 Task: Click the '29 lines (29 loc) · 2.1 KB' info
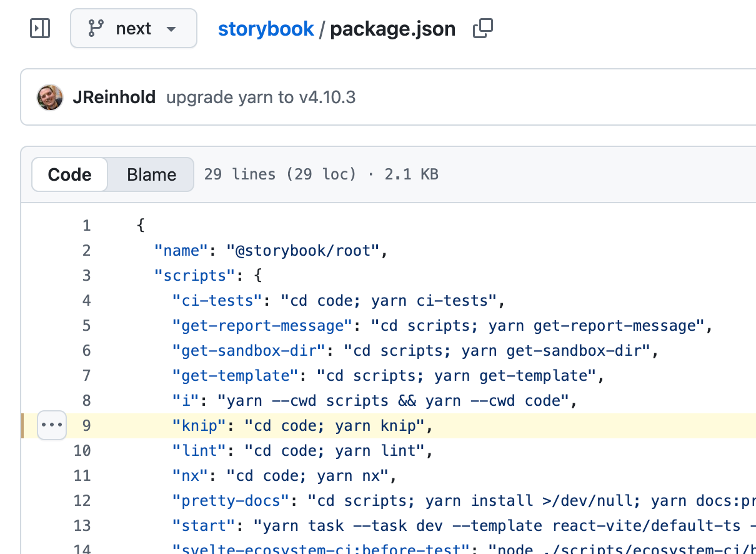coord(321,174)
